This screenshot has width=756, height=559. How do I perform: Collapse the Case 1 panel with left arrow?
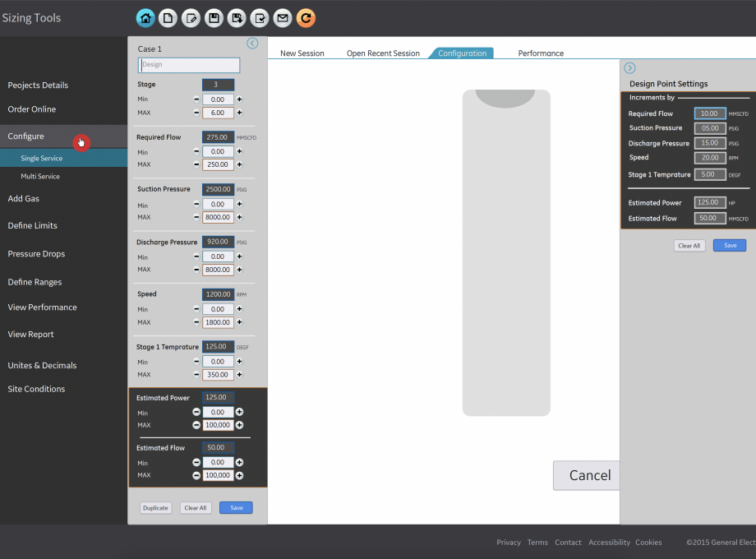(252, 44)
